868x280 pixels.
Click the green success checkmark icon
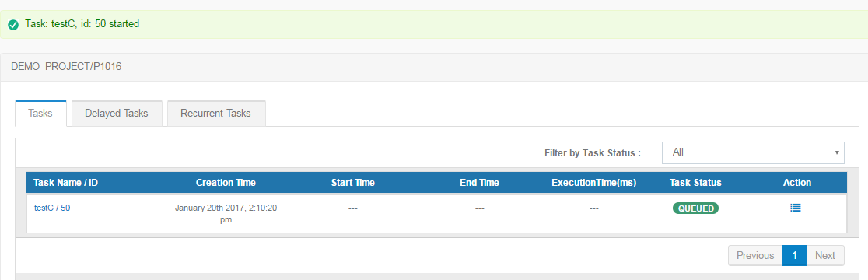click(x=13, y=25)
